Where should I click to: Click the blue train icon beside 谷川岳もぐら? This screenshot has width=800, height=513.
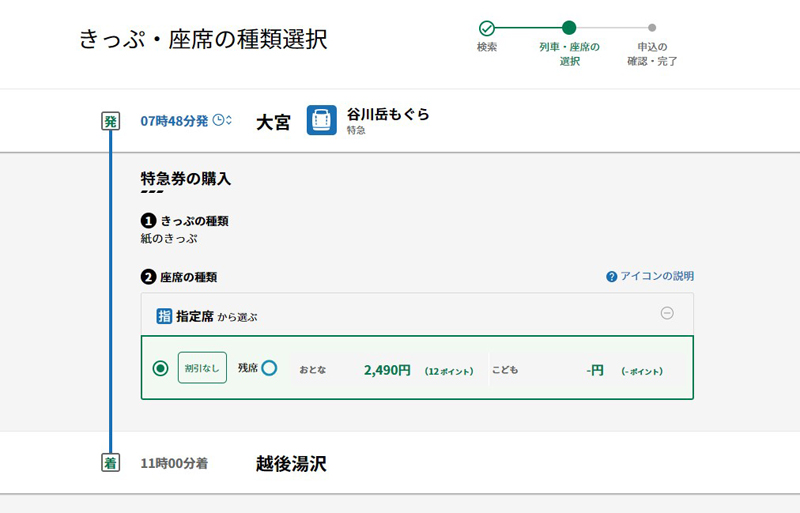(x=321, y=120)
